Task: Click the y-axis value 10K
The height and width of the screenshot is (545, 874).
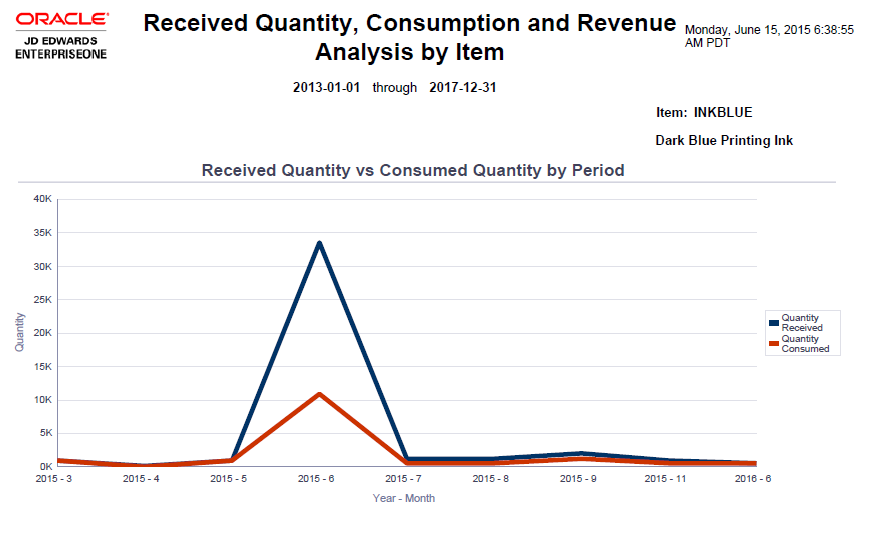Action: point(43,400)
